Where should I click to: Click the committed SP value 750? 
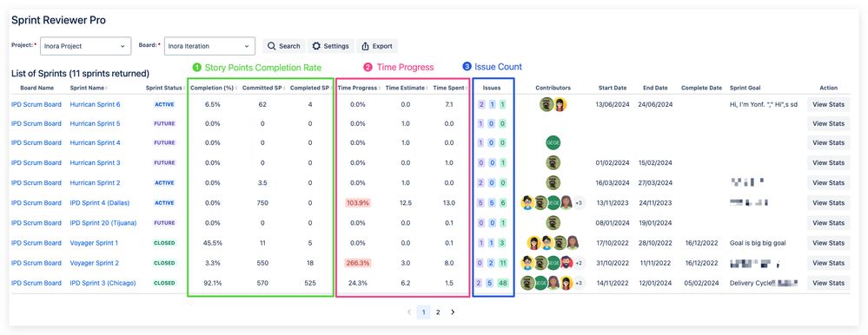coord(262,203)
